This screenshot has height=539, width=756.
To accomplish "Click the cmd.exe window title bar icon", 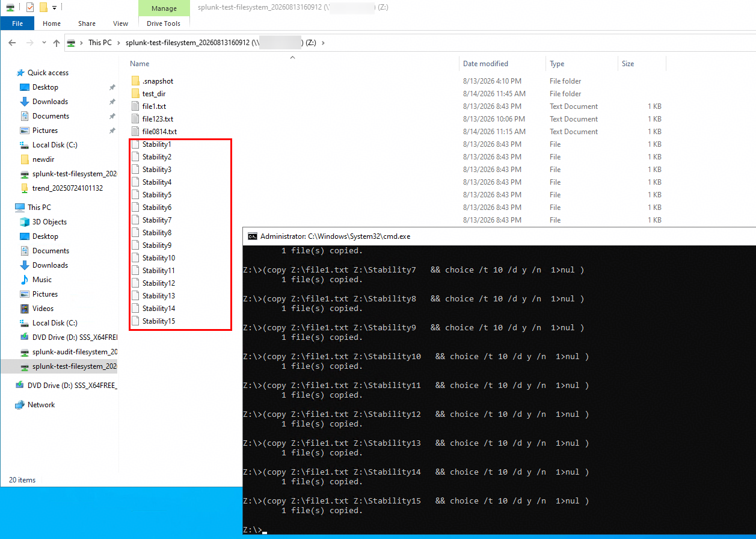I will coord(253,236).
